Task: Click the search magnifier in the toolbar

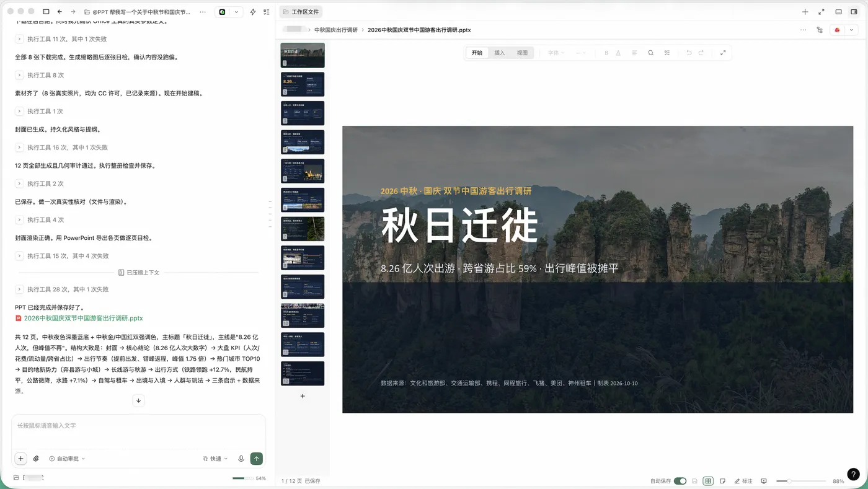Action: pos(650,53)
